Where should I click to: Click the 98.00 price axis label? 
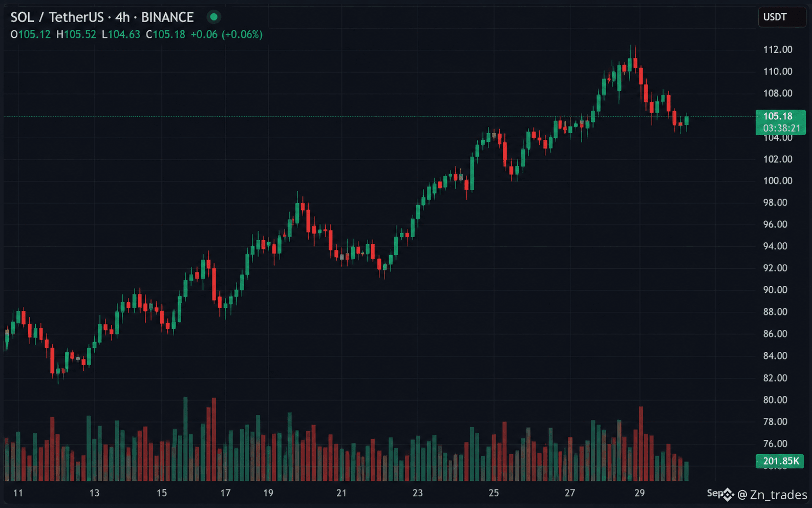click(x=775, y=203)
